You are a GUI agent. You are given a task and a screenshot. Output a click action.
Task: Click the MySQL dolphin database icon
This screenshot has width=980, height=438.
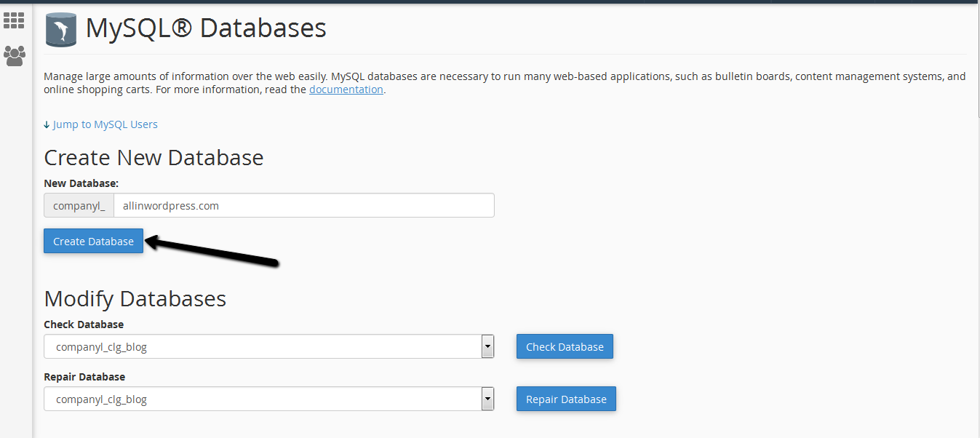click(x=61, y=30)
